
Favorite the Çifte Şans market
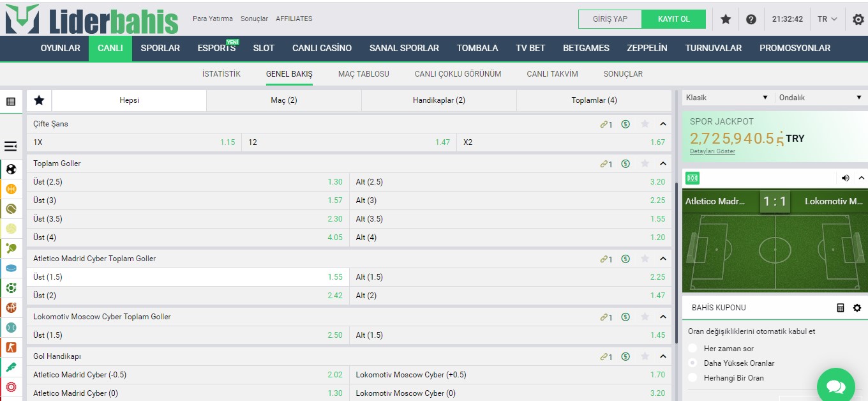coord(645,125)
